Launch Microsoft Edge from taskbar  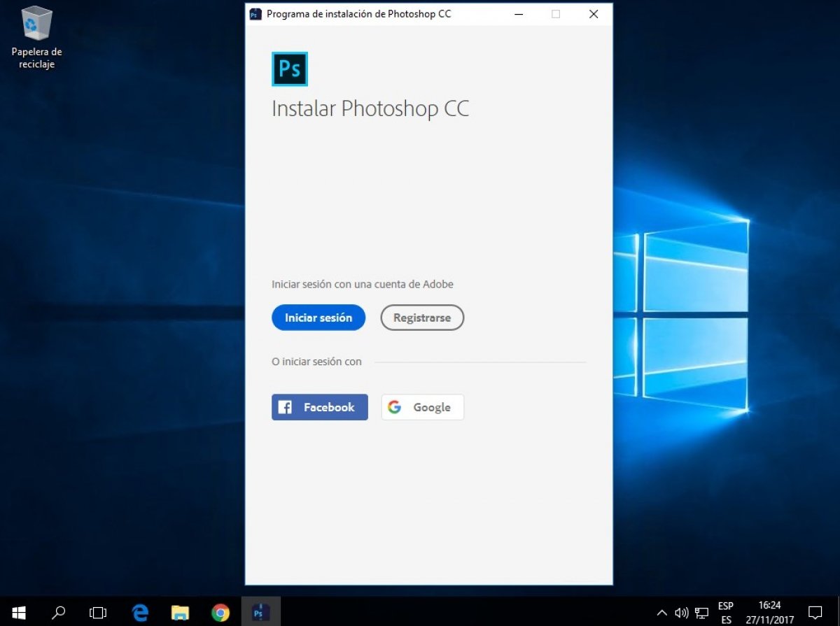141,613
